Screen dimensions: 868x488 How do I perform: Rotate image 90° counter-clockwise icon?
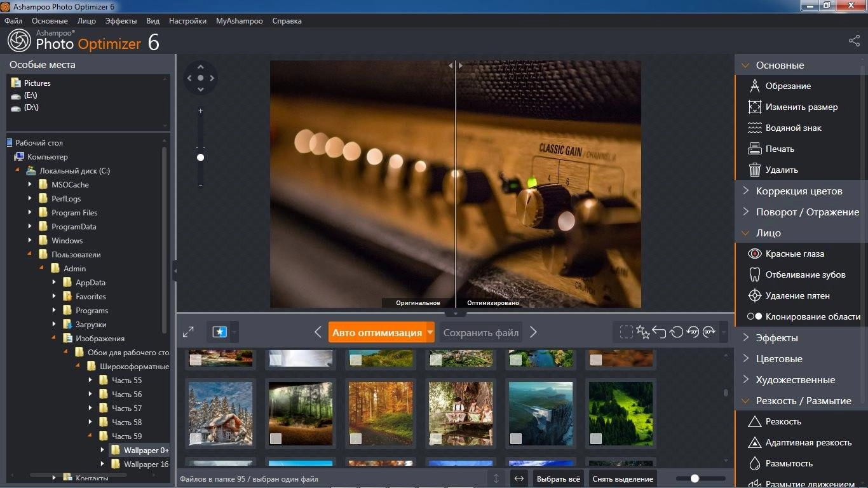point(693,332)
